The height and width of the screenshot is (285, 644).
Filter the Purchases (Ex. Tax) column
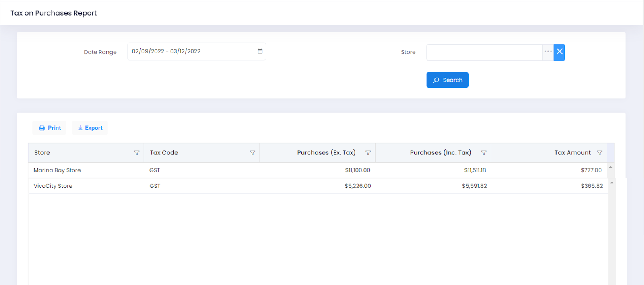368,153
